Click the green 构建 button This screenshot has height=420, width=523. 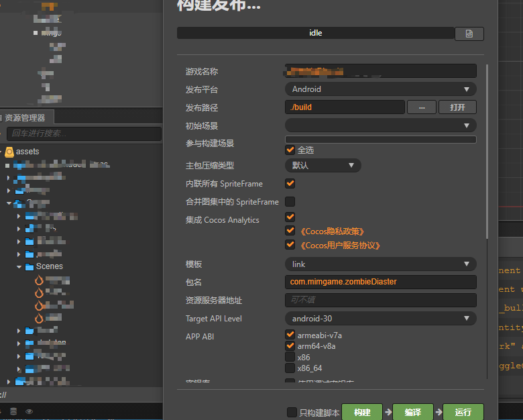point(362,413)
